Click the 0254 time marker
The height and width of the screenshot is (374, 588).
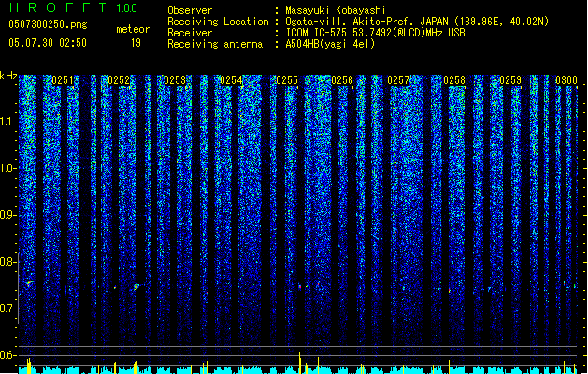tap(231, 80)
